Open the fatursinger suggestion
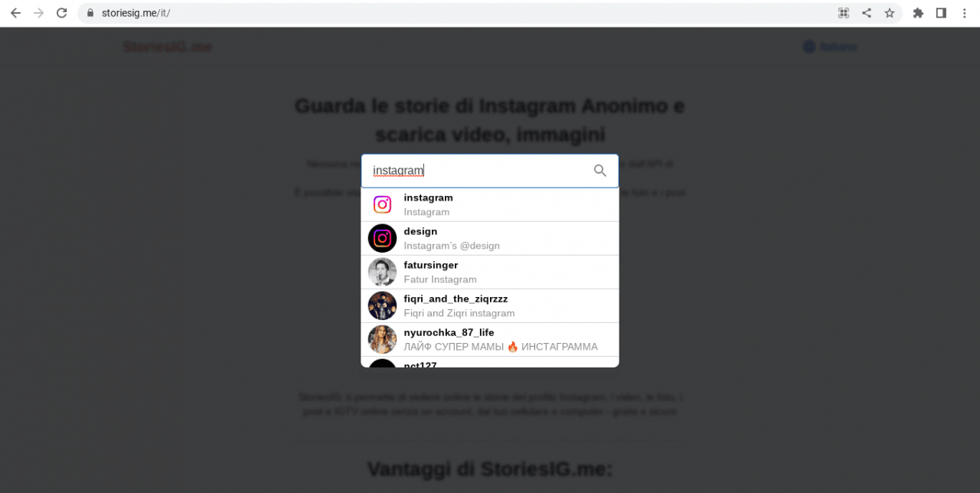 pyautogui.click(x=490, y=272)
